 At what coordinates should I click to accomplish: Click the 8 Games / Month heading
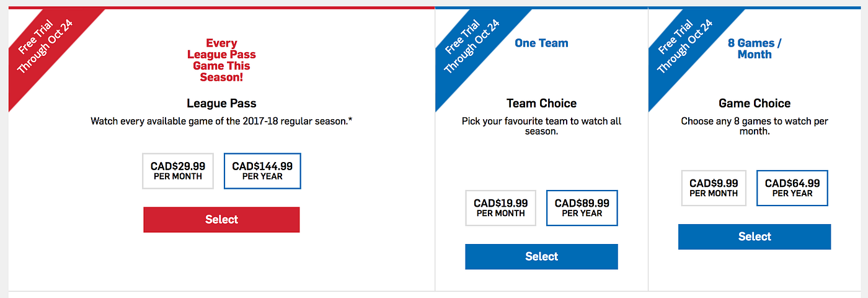(755, 48)
